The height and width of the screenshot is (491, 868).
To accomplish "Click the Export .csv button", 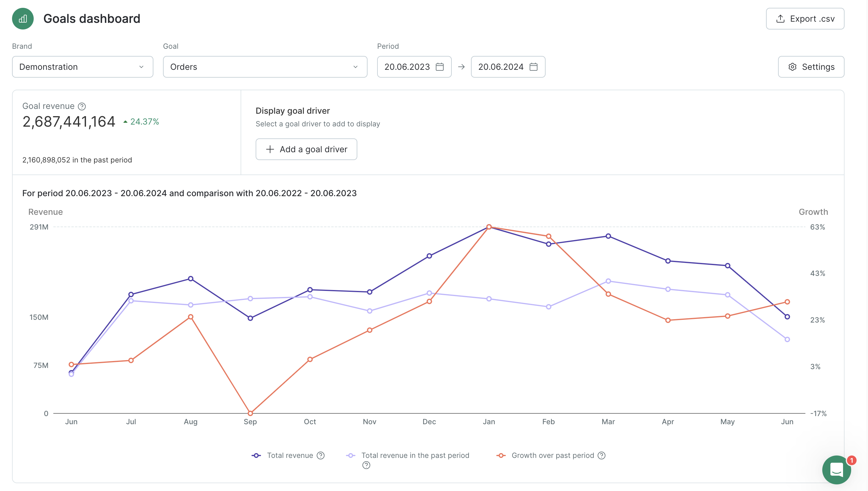I will (x=805, y=19).
